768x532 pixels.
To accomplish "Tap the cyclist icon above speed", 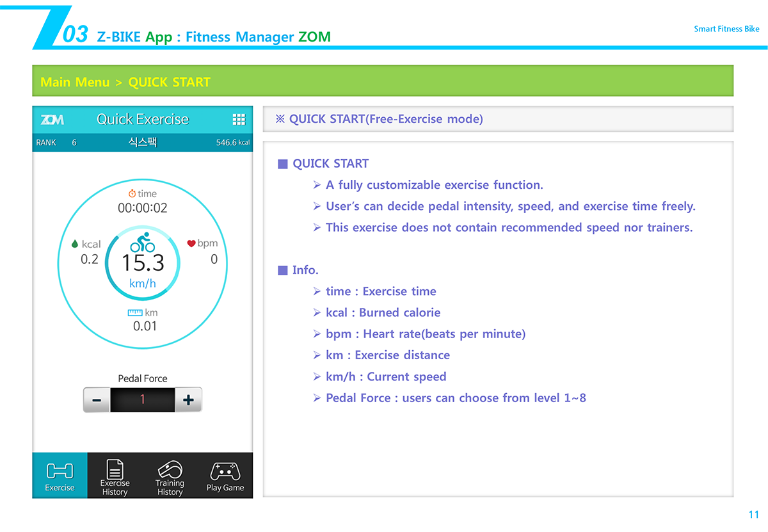I will 143,243.
